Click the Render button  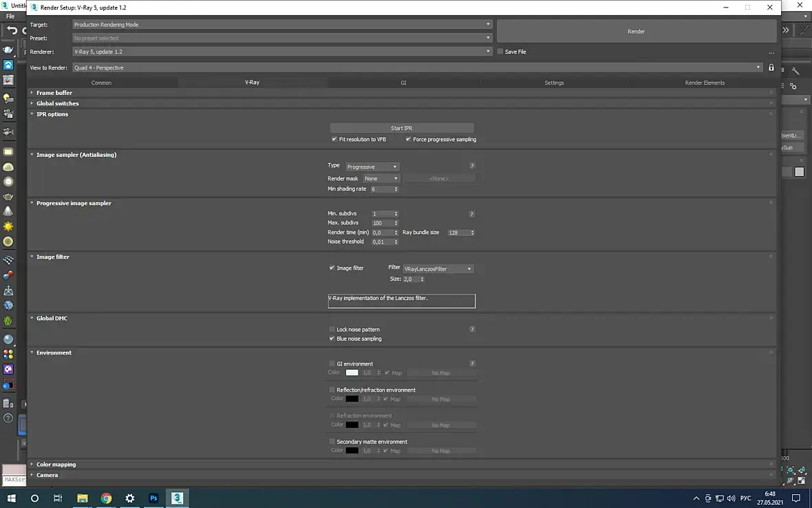[x=637, y=32]
